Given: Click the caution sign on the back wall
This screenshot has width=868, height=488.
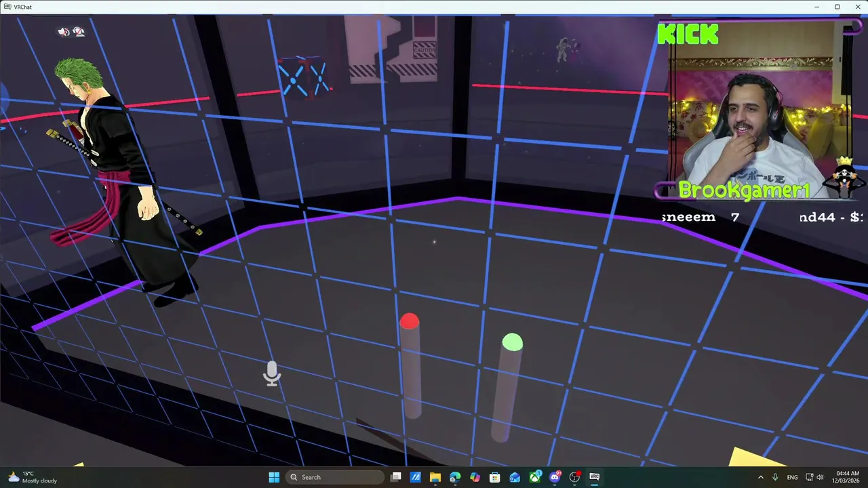Looking at the screenshot, I should tap(425, 49).
